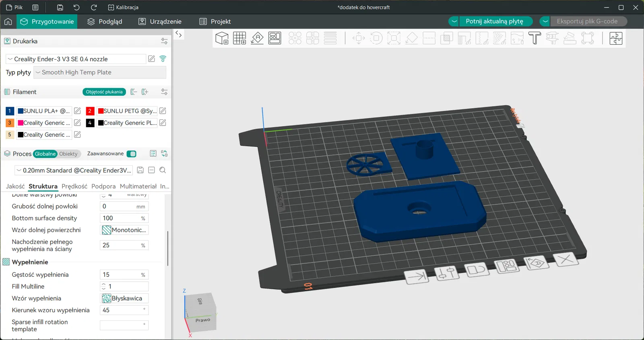Click the Wi-Fi printer connection icon
The height and width of the screenshot is (340, 644).
coord(163,59)
